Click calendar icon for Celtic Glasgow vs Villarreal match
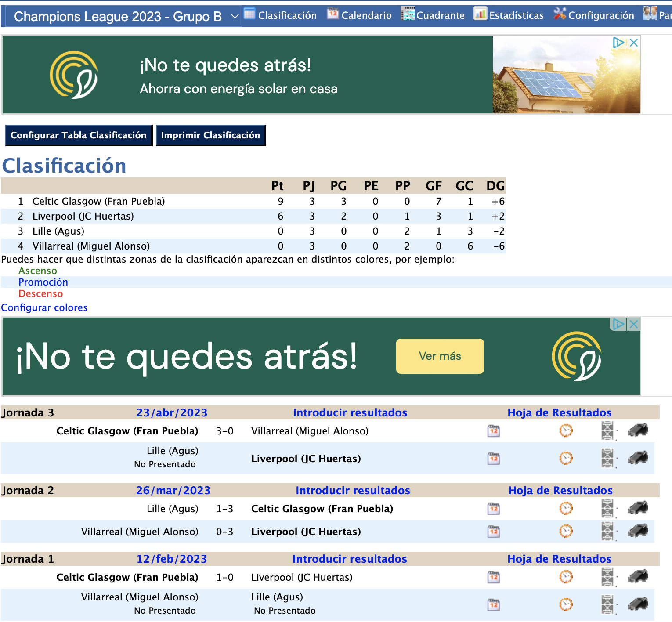Screen dimensions: 672x622 point(494,431)
